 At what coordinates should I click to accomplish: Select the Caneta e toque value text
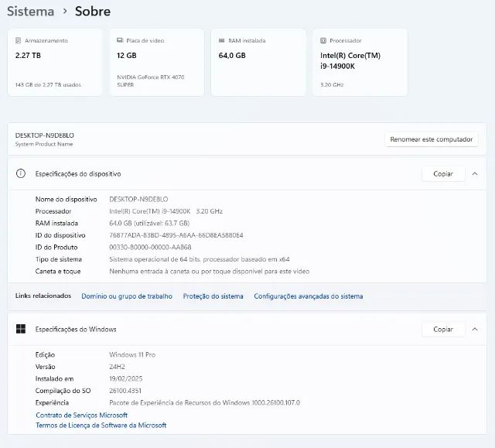tap(210, 272)
